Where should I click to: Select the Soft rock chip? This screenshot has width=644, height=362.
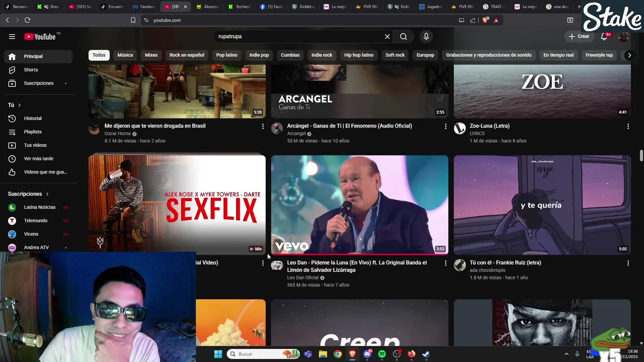[395, 55]
